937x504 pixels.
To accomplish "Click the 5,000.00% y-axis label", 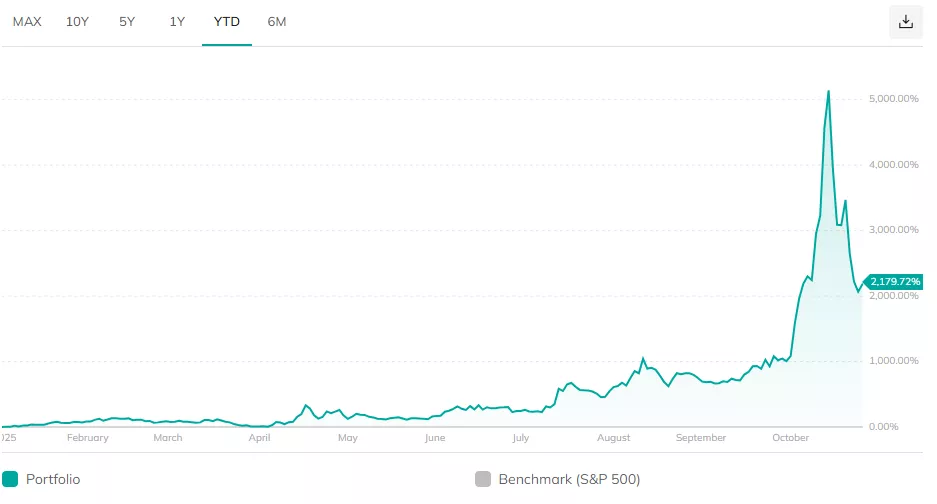I will tap(894, 99).
